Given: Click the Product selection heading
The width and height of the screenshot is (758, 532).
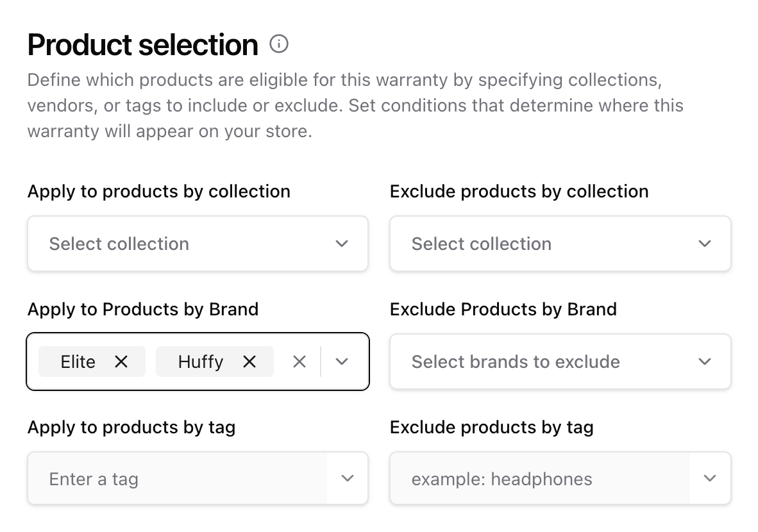Looking at the screenshot, I should point(142,45).
